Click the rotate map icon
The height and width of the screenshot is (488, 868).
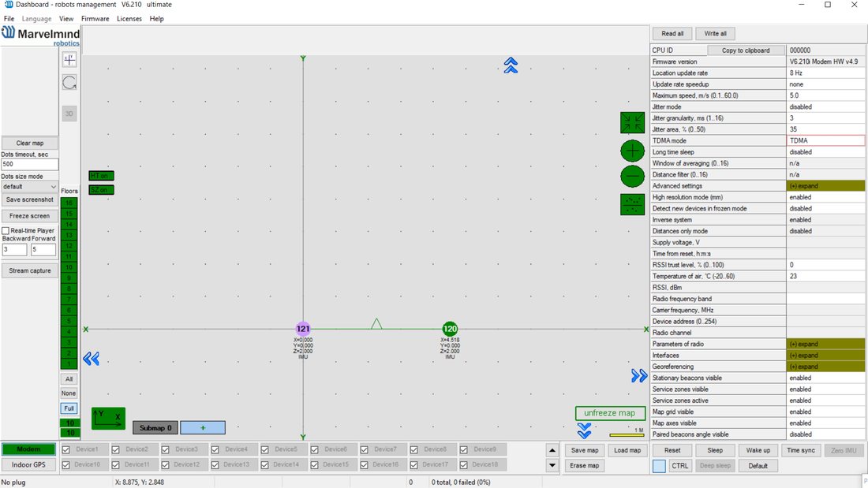coord(69,83)
